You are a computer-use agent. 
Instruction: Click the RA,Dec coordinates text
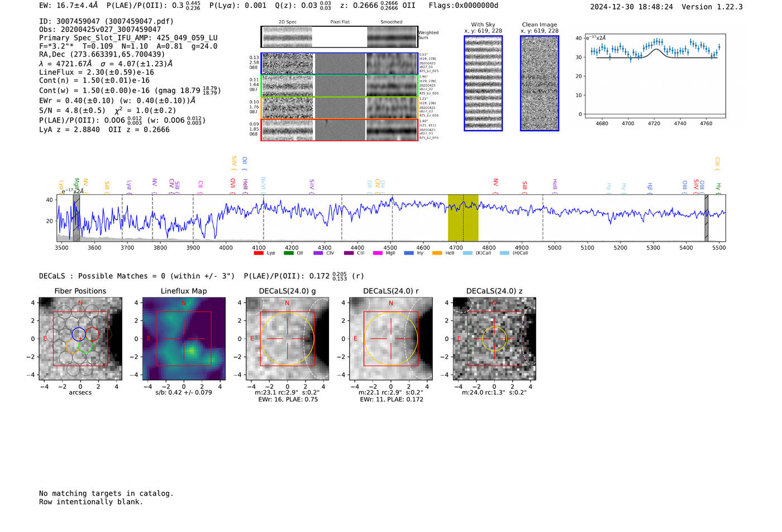102,54
